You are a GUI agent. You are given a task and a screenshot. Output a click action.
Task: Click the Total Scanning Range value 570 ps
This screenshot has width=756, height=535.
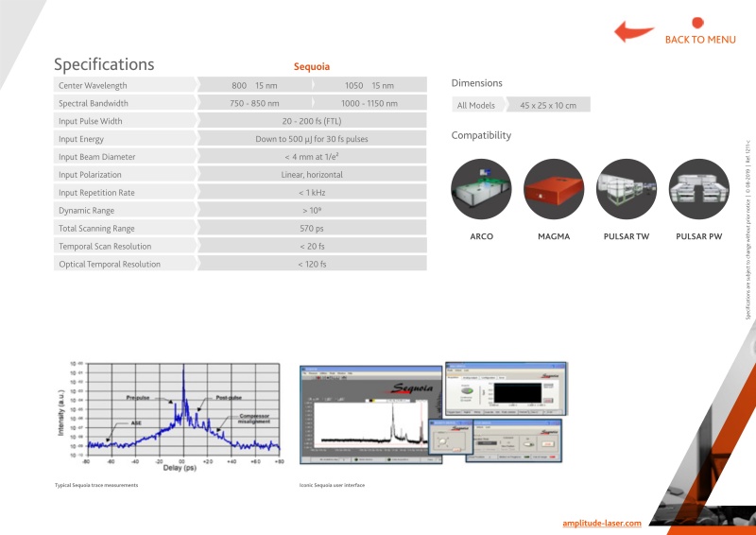[312, 228]
